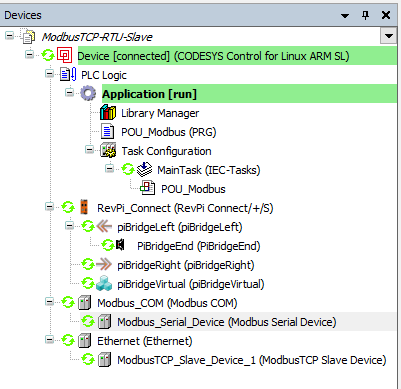Collapse the RevPi_Connect node

(49, 206)
